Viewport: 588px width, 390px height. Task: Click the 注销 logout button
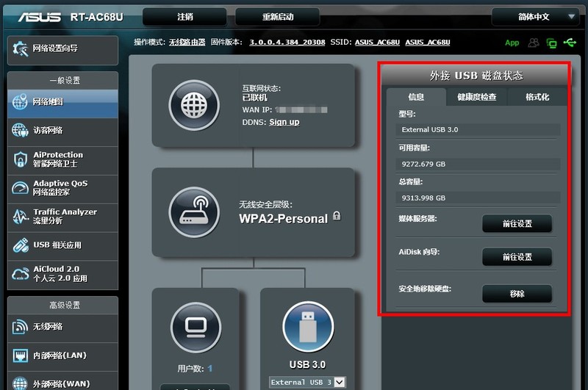tap(185, 17)
